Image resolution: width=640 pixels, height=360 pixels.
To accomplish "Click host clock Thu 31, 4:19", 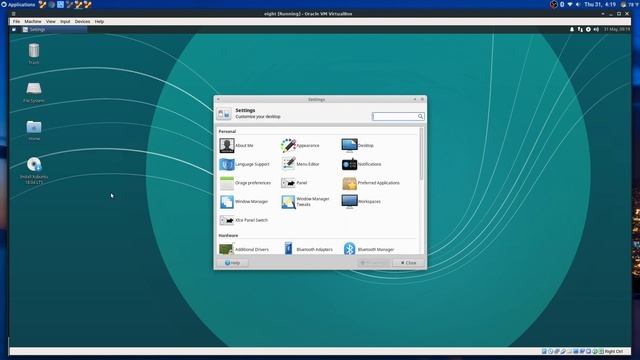I will [x=600, y=4].
